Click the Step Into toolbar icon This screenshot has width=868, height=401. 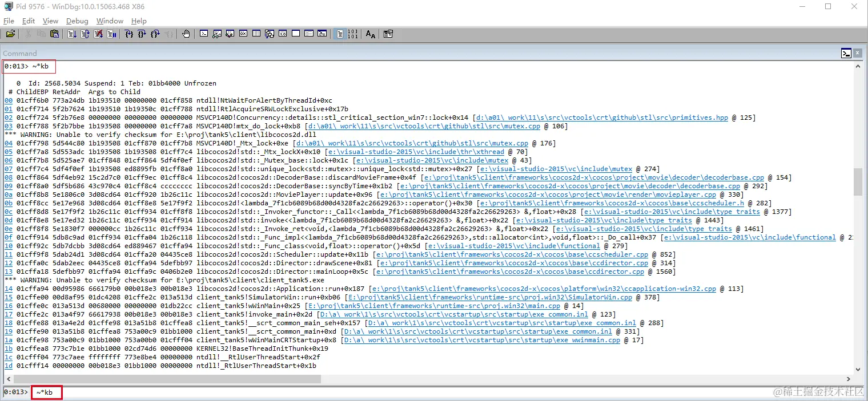(x=129, y=34)
